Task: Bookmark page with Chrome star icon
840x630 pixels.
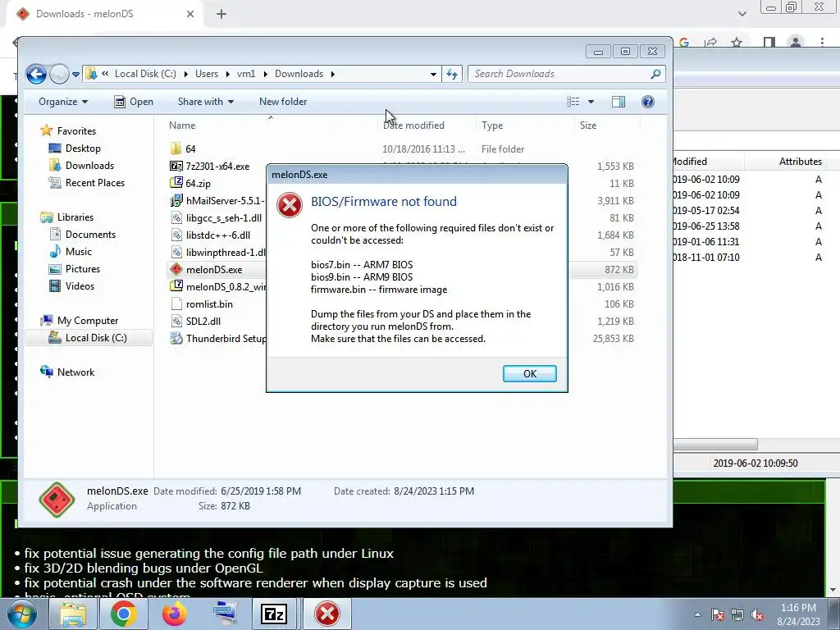Action: pos(737,43)
